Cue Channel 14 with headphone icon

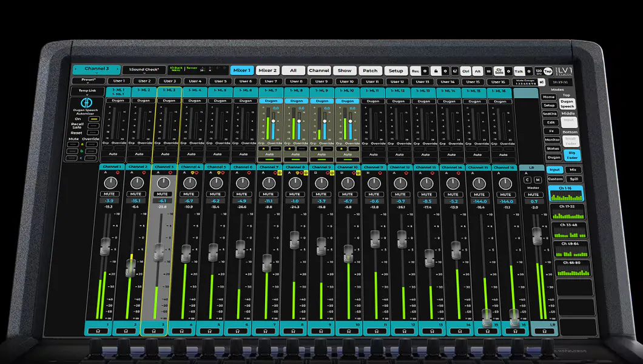pyautogui.click(x=460, y=331)
